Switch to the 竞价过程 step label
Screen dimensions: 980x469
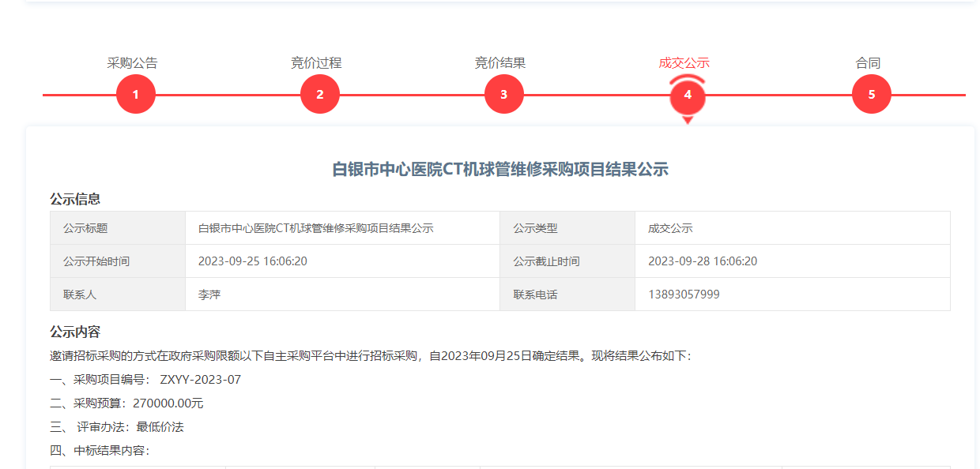316,63
